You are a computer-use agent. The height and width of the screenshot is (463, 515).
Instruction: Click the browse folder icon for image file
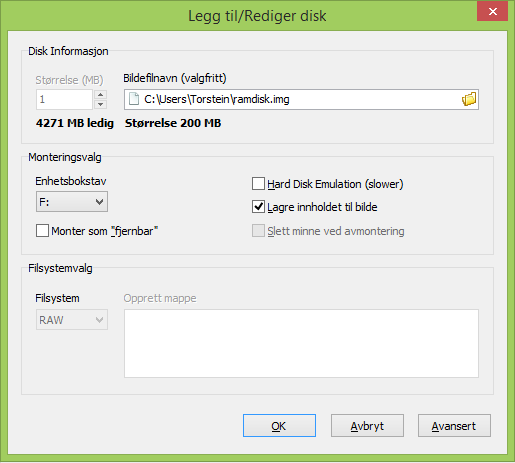pos(469,99)
